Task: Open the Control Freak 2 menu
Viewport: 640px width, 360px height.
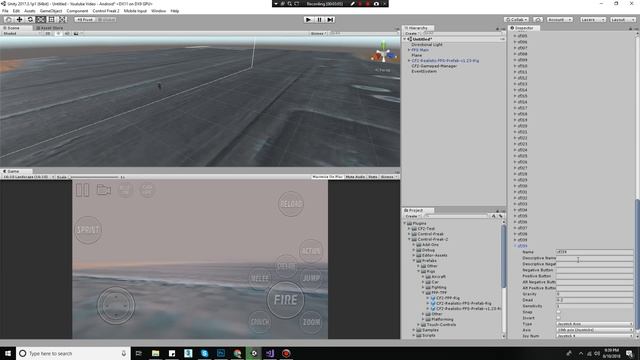Action: (106, 11)
